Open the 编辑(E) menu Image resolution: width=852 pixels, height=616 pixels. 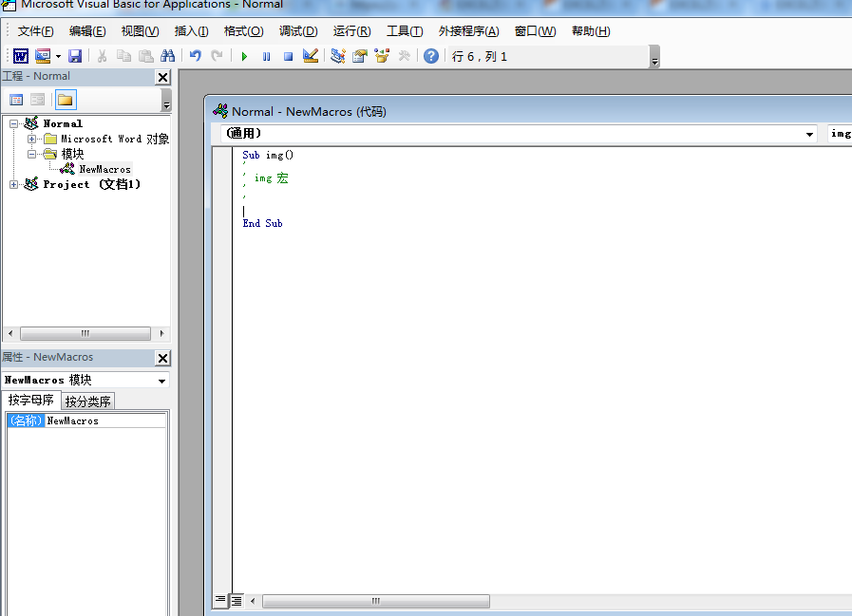[x=87, y=31]
